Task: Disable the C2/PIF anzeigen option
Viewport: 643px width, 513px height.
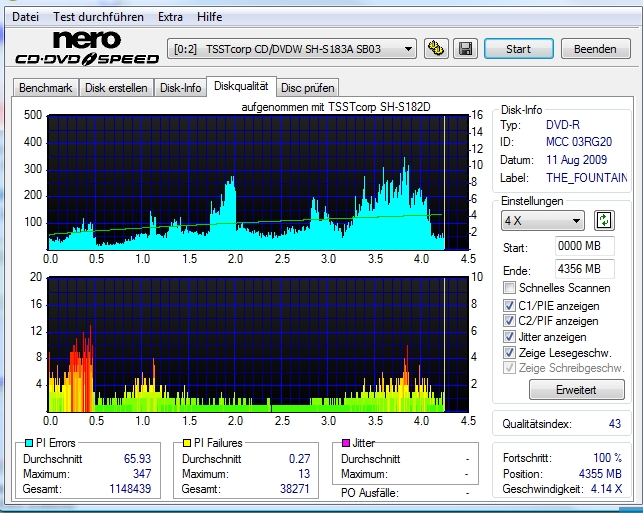Action: (510, 321)
